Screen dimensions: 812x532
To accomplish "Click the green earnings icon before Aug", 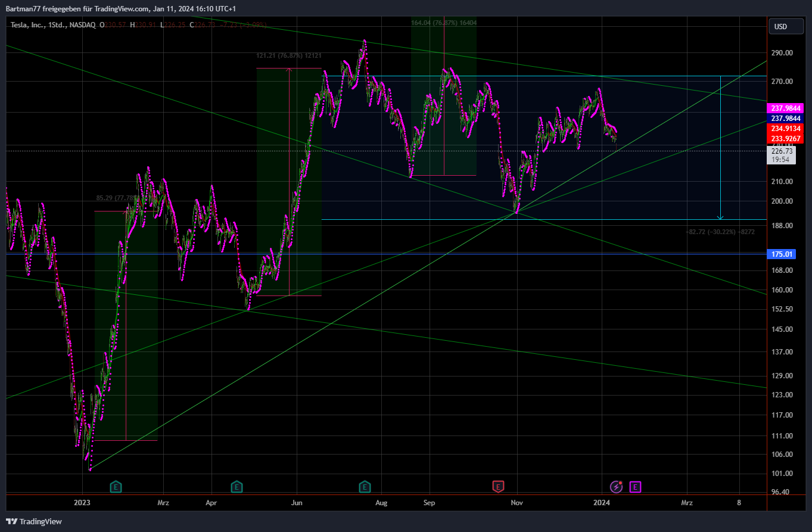I will click(x=365, y=487).
